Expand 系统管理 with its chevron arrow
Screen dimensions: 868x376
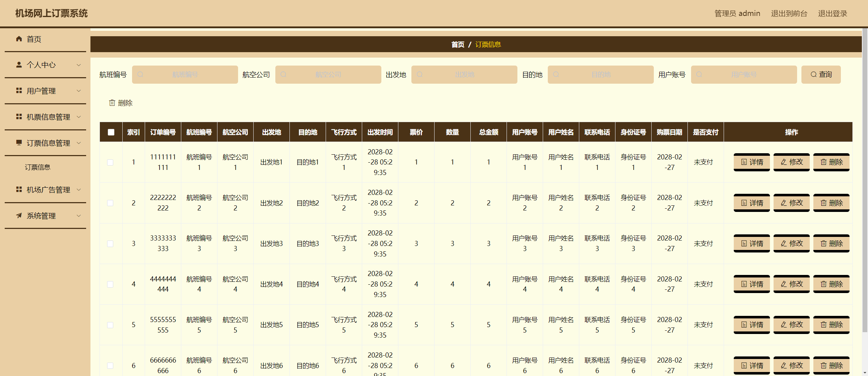click(x=79, y=216)
